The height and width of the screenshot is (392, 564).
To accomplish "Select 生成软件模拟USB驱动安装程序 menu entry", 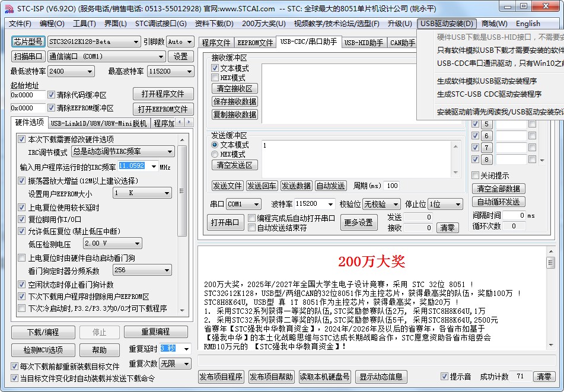I will point(487,81).
